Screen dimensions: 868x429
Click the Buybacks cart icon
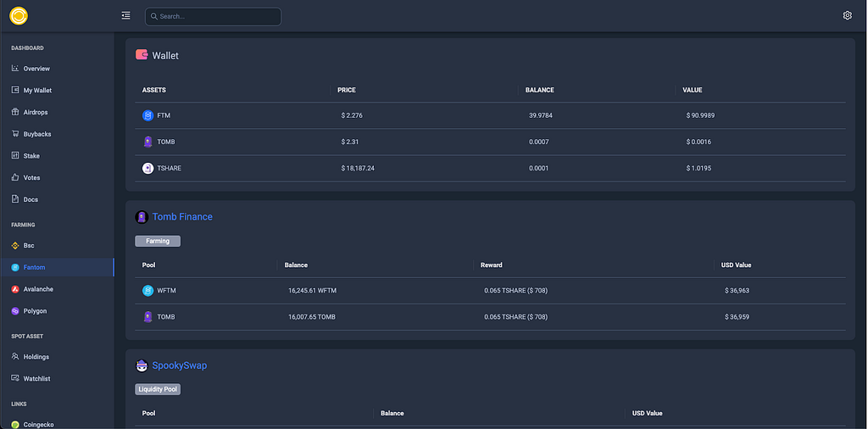[x=15, y=134]
